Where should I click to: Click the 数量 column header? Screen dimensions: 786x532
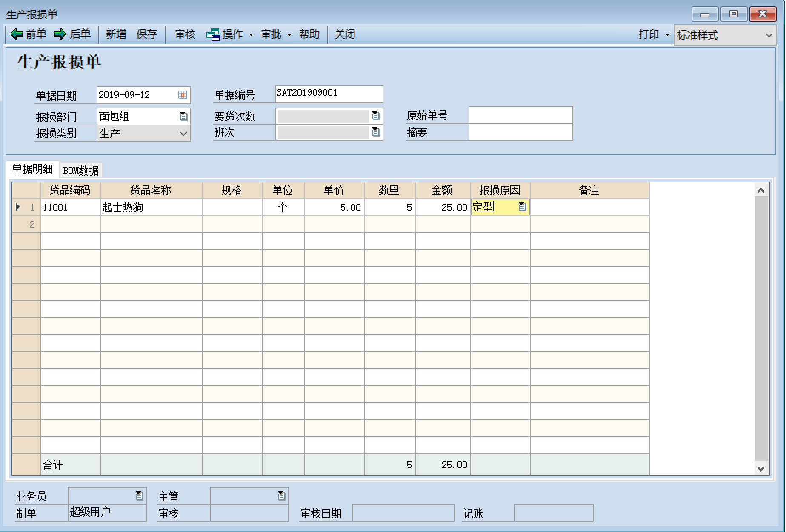click(389, 190)
